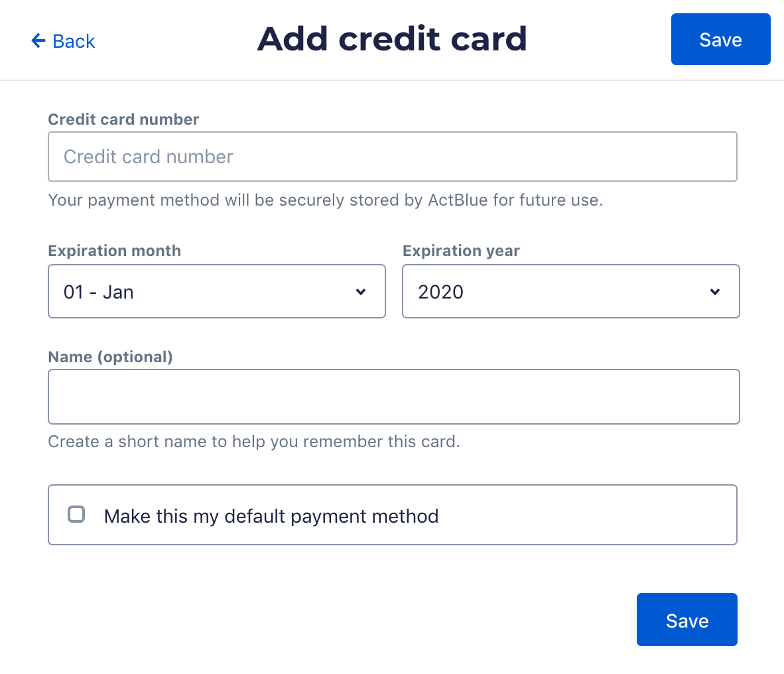Click the '01 - Jan' selected month value
784x674 pixels.
(x=99, y=292)
